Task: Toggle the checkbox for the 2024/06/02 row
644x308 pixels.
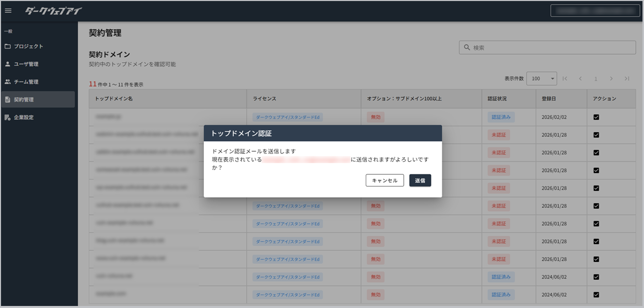Action: pyautogui.click(x=596, y=277)
